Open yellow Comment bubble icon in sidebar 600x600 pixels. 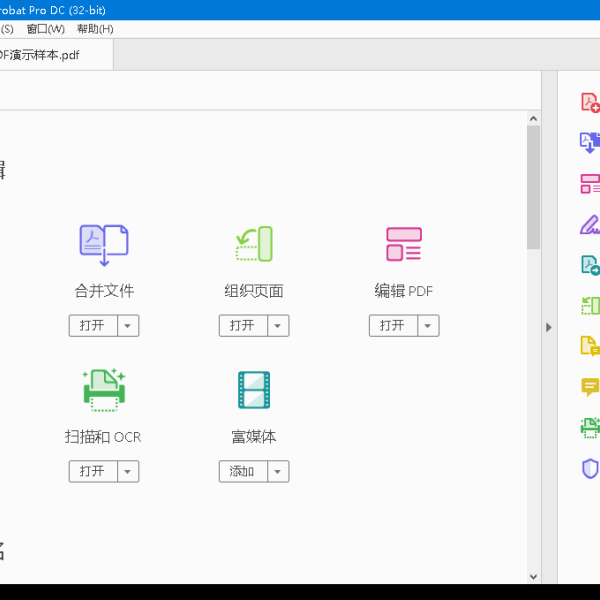click(590, 387)
